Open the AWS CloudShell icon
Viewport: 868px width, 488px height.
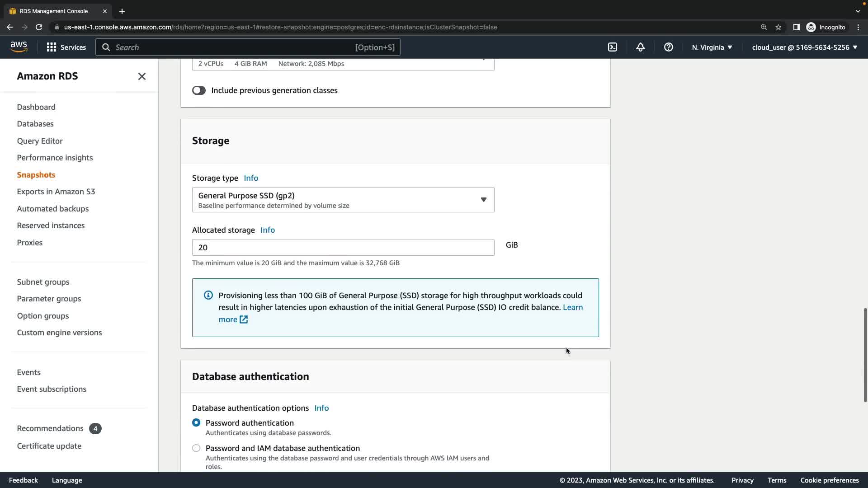[612, 47]
